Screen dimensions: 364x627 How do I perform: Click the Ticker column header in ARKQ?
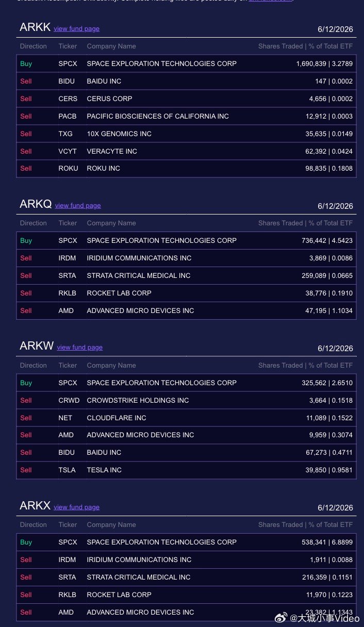(x=68, y=223)
